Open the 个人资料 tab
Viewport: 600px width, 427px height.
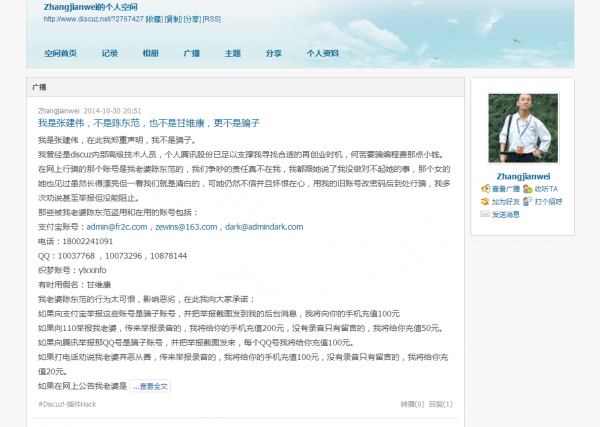[323, 53]
